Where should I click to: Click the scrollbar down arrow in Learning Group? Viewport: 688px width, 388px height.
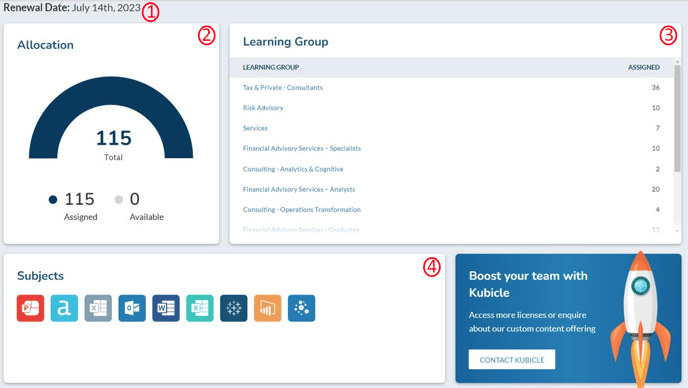pyautogui.click(x=677, y=231)
